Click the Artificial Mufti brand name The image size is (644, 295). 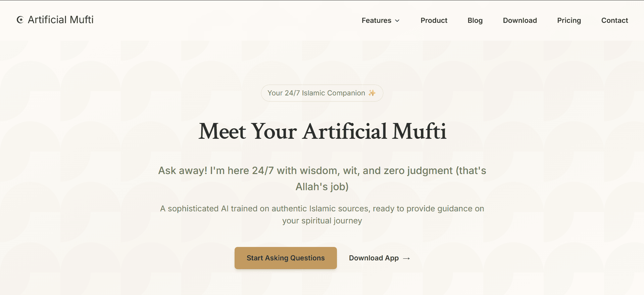[60, 20]
